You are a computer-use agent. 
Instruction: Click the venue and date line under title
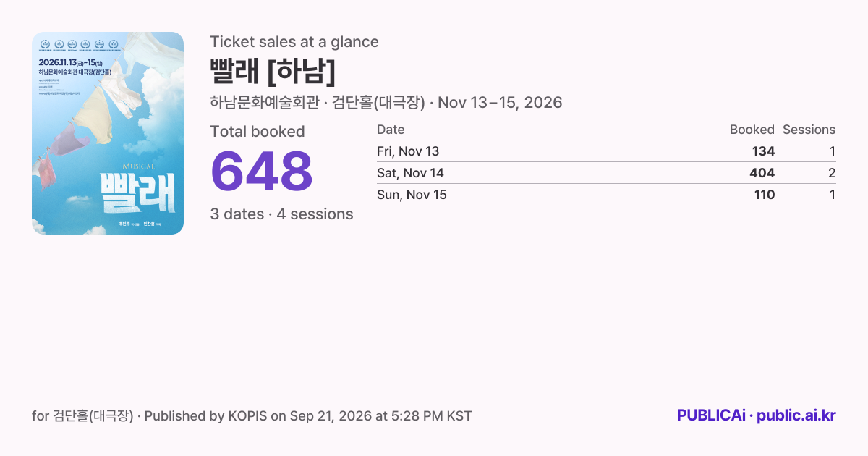(x=386, y=103)
